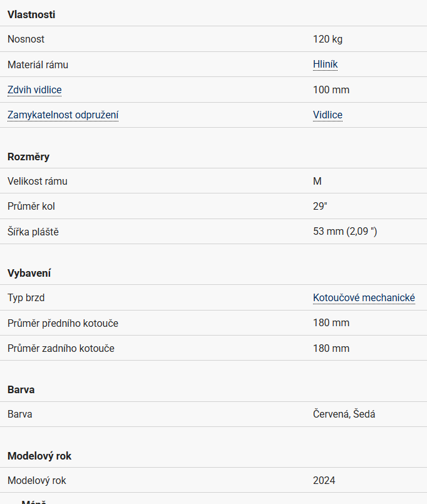Open the Kotoučové mechanické brake type link

tap(364, 298)
